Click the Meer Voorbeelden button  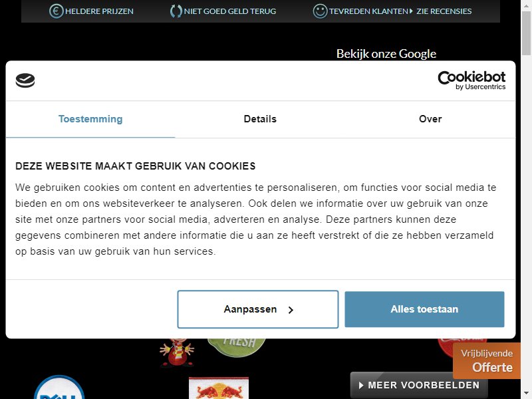(x=419, y=385)
